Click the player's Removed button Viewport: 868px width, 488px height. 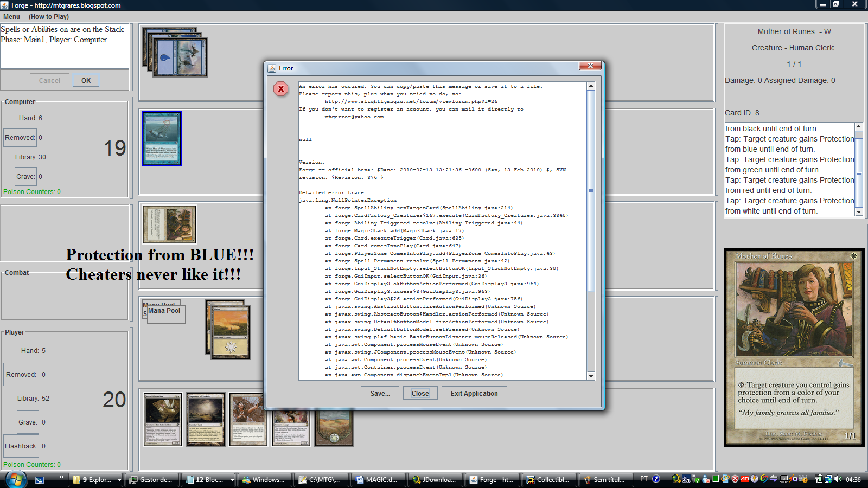pos(21,375)
